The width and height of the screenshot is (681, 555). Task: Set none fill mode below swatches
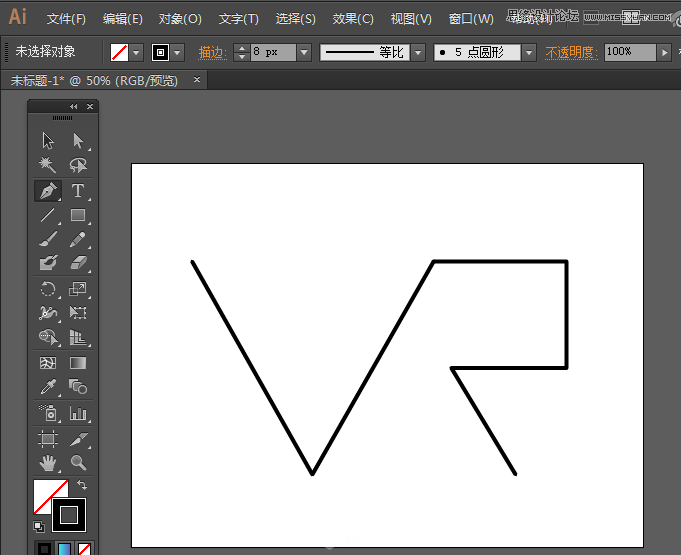(x=85, y=549)
